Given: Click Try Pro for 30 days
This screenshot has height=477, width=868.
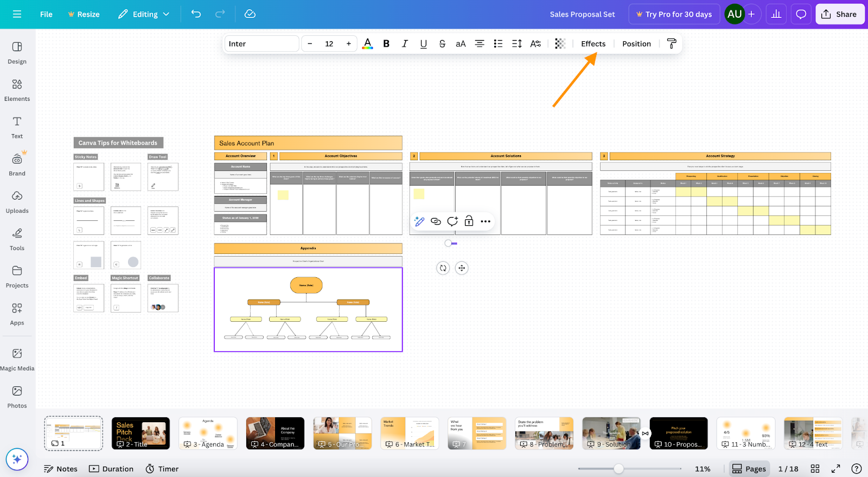Looking at the screenshot, I should tap(674, 14).
